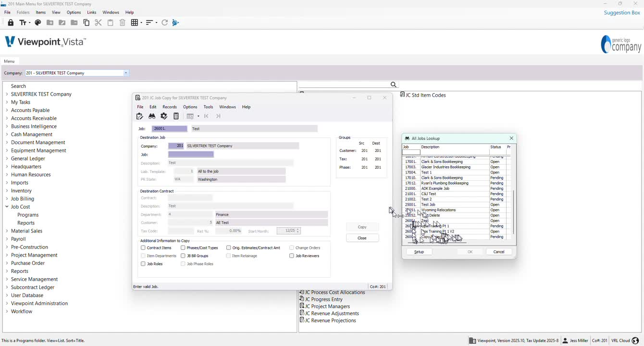Click the Start Month stepper arrows
The height and width of the screenshot is (346, 644).
pos(298,231)
